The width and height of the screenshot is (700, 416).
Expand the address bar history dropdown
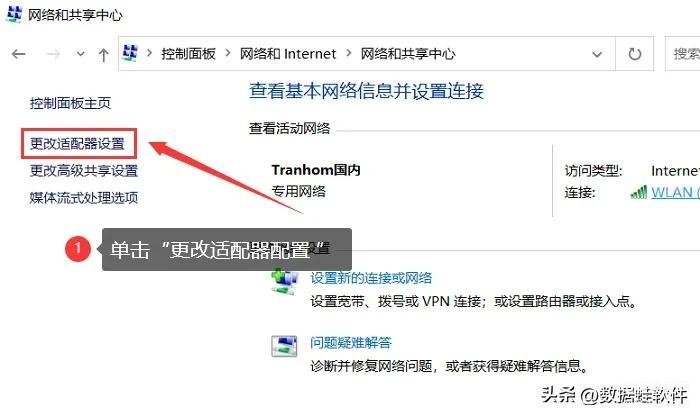click(597, 54)
